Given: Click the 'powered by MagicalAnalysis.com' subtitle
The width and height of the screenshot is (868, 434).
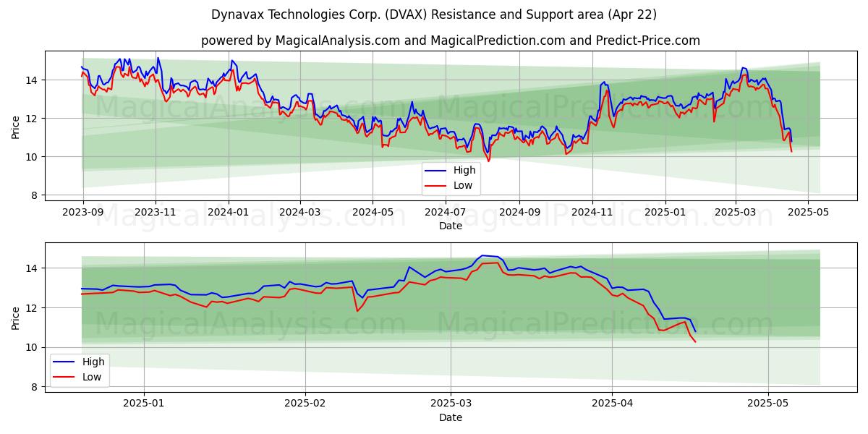Looking at the screenshot, I should (x=450, y=41).
